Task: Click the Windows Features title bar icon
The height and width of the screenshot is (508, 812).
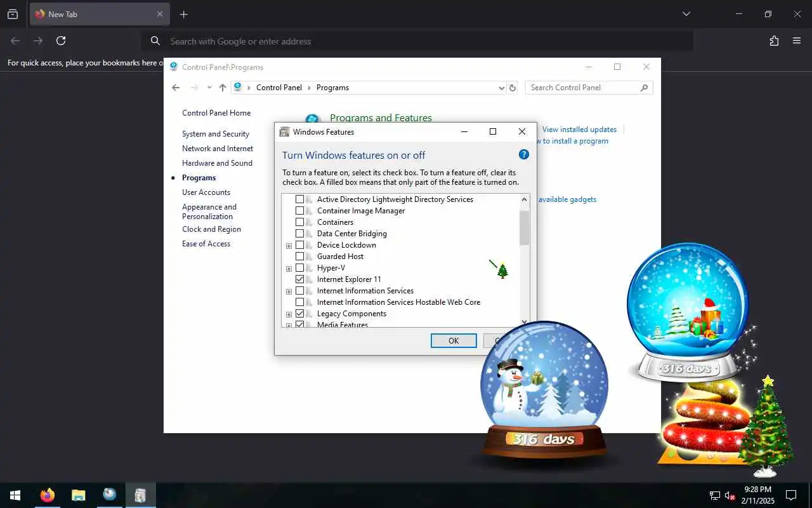Action: click(x=285, y=131)
